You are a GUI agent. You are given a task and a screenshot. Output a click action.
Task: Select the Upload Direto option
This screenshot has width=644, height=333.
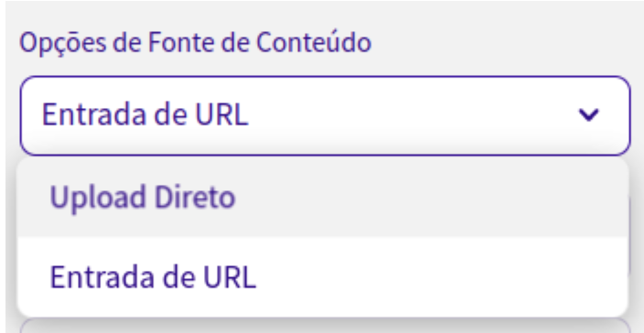(x=323, y=197)
